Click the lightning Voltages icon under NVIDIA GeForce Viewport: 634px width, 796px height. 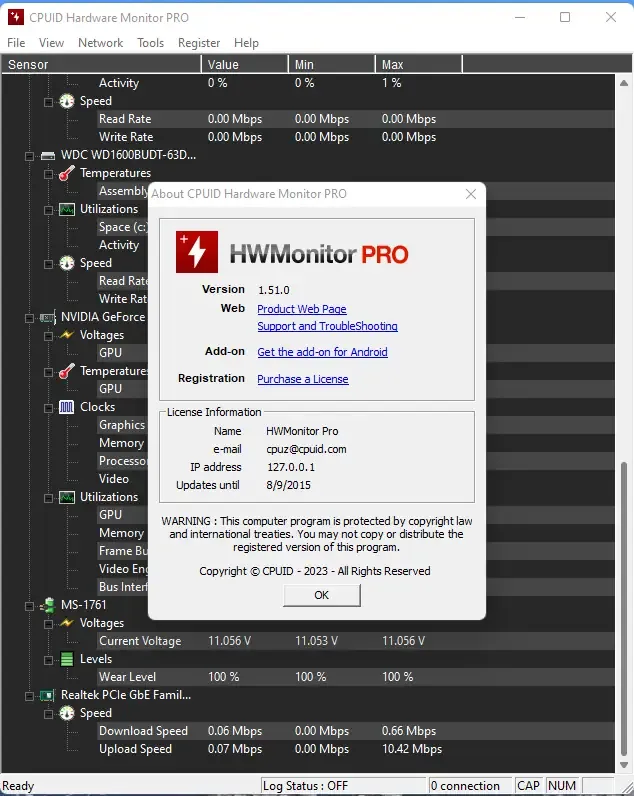66,335
